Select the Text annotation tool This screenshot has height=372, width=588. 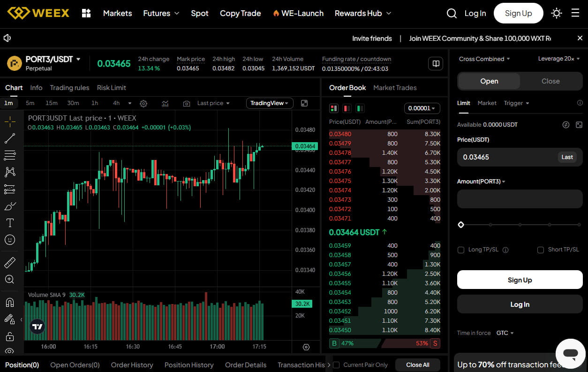(10, 223)
